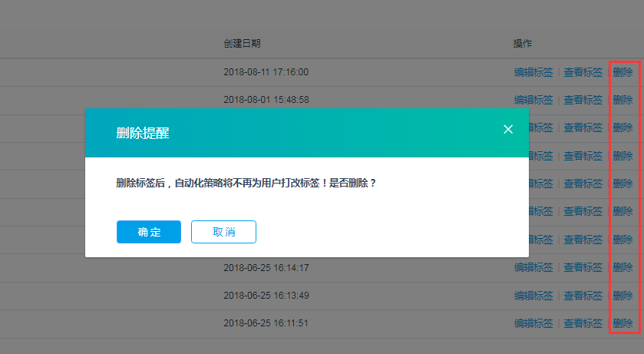Confirm deletion with the 确定 button

pyautogui.click(x=149, y=232)
